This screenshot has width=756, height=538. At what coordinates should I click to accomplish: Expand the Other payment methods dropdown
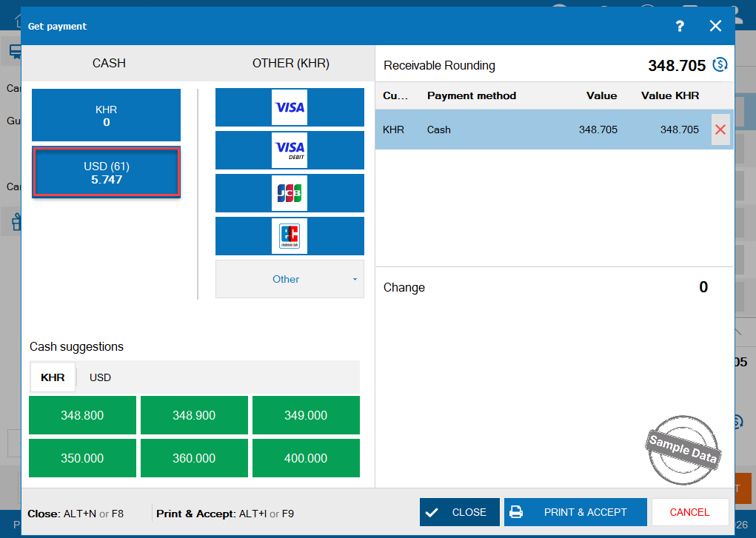pyautogui.click(x=290, y=279)
